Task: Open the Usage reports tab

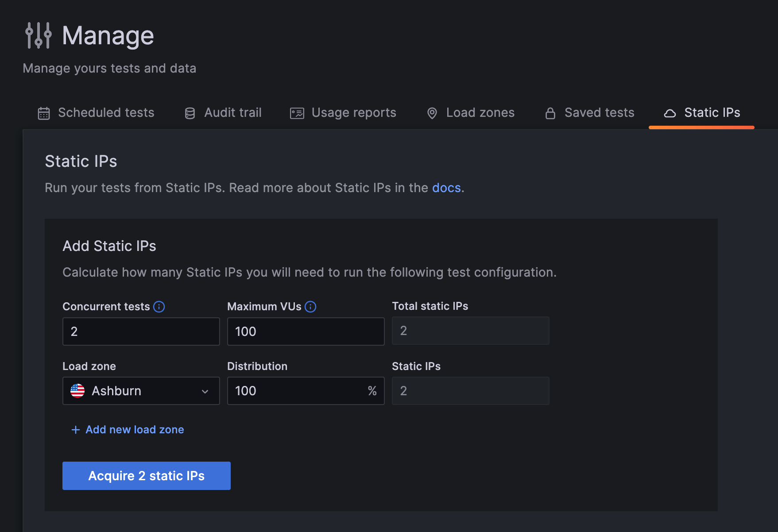Action: click(x=353, y=113)
